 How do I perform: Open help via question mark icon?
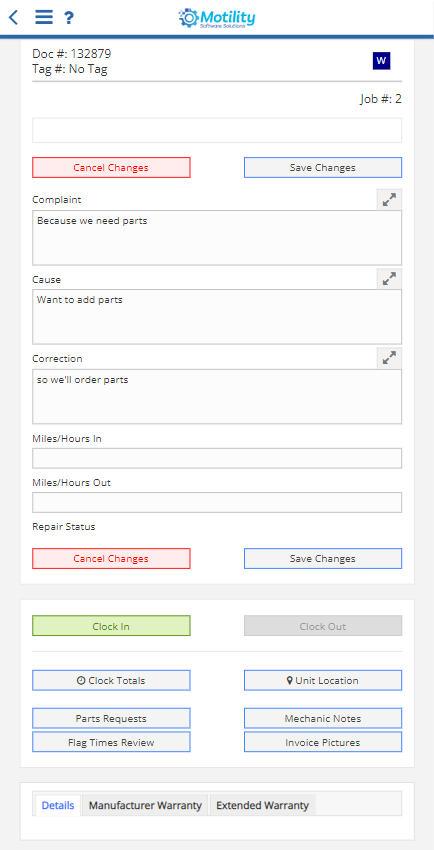(68, 18)
